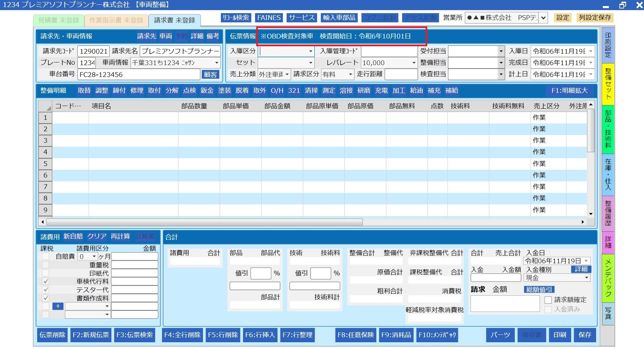Open the 印刷設定 side panel
The image size is (644, 349).
click(x=608, y=45)
